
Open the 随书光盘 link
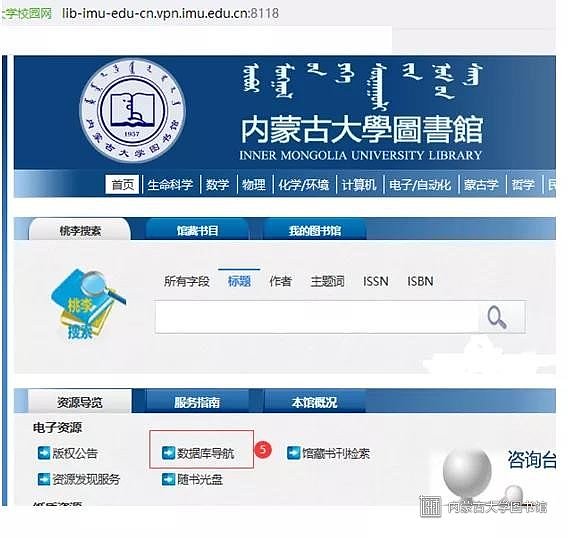(199, 479)
